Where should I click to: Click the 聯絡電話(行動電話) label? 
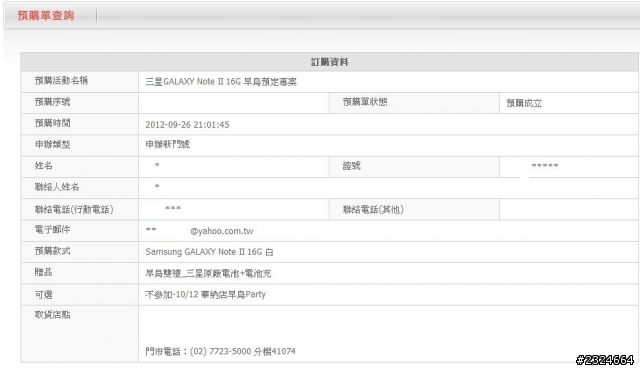[x=74, y=210]
